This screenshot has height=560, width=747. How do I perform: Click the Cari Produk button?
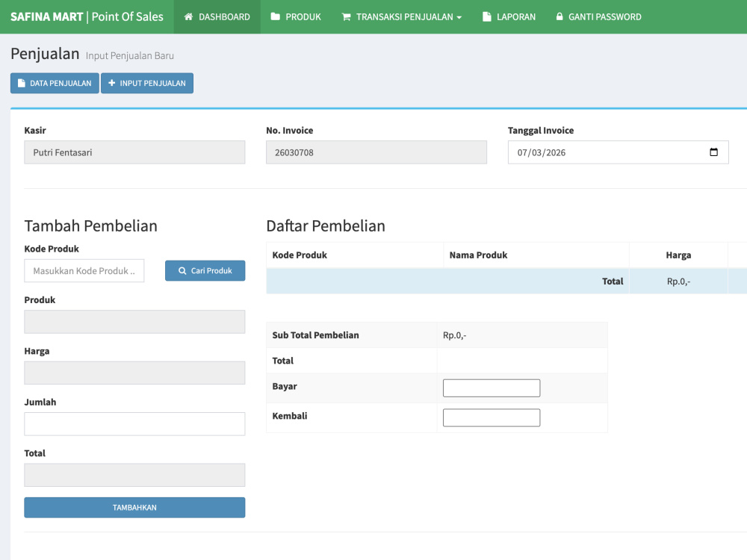pyautogui.click(x=205, y=270)
